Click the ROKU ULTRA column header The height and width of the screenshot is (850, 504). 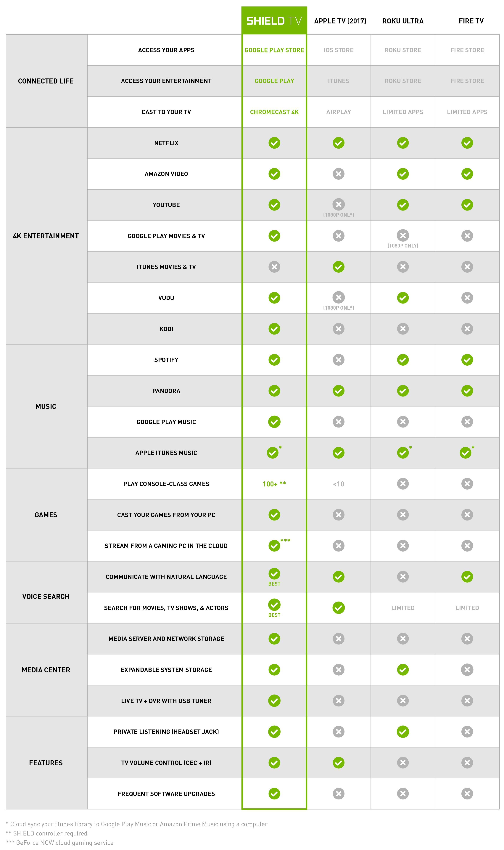[x=403, y=21]
